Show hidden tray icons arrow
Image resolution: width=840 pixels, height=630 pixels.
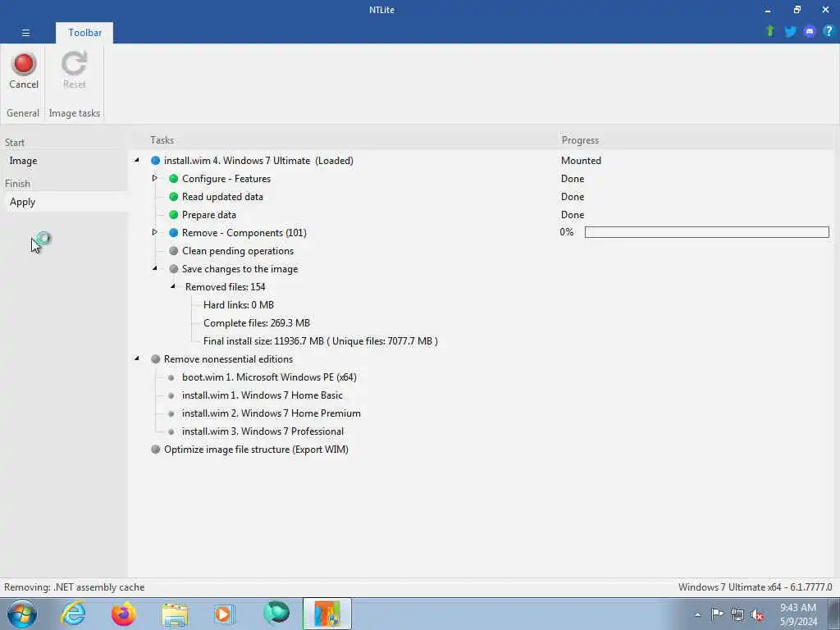pos(697,615)
